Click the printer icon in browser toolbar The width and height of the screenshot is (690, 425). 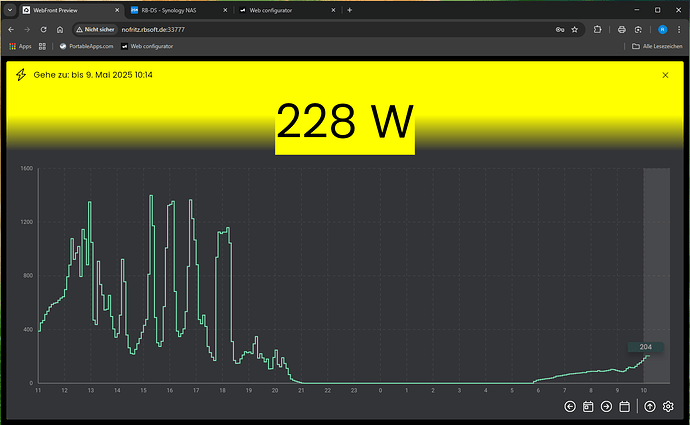(x=621, y=29)
